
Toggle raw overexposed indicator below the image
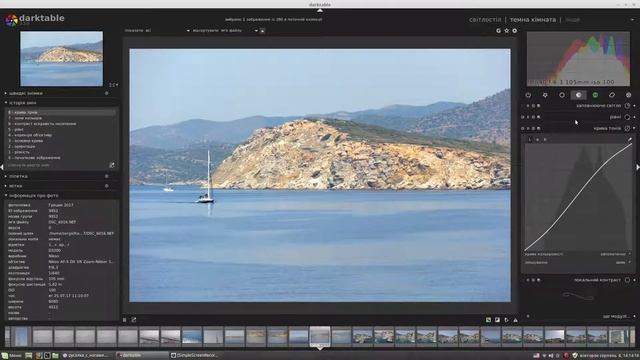click(x=489, y=320)
